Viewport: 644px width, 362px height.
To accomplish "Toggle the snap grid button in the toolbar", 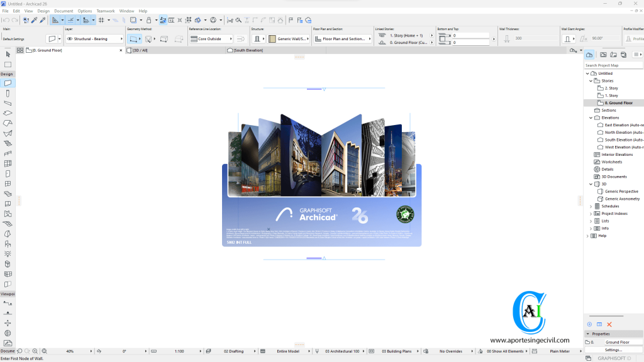I will [x=101, y=19].
